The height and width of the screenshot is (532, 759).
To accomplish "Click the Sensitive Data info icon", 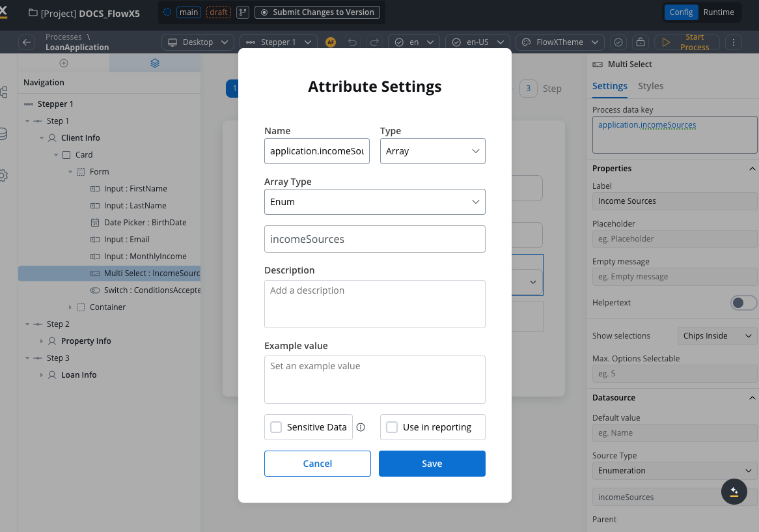I will click(x=361, y=427).
